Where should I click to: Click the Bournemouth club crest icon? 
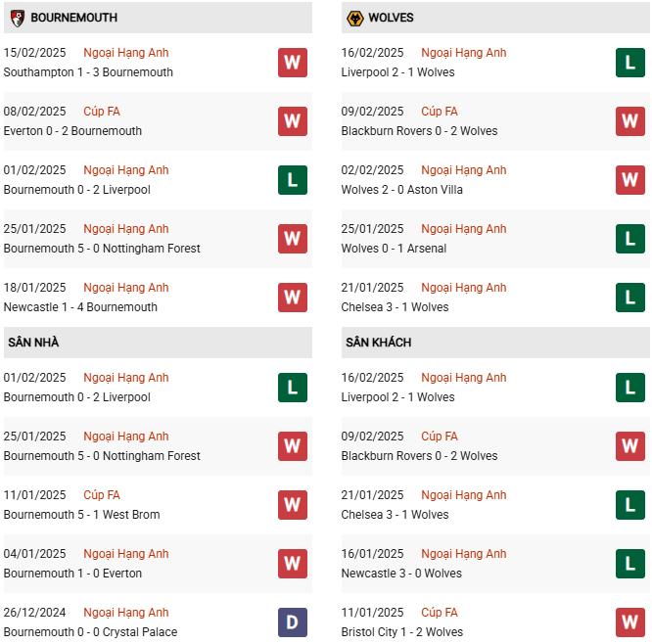(18, 18)
